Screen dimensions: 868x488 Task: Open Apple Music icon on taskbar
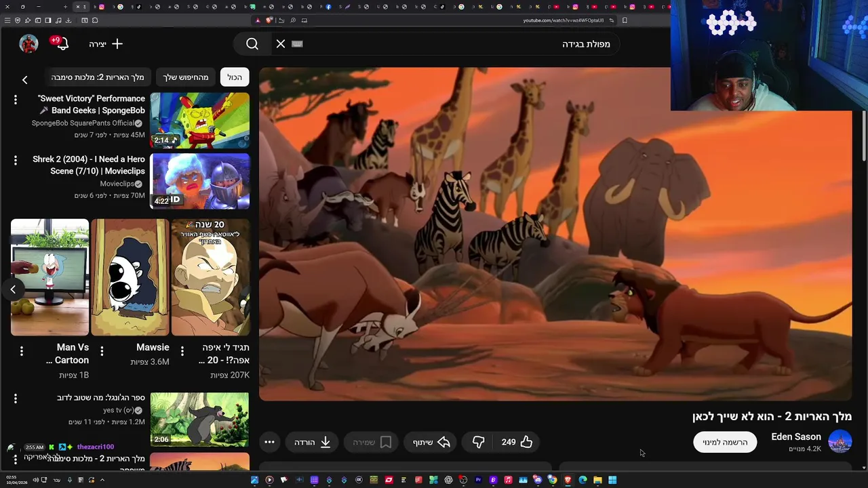click(508, 480)
